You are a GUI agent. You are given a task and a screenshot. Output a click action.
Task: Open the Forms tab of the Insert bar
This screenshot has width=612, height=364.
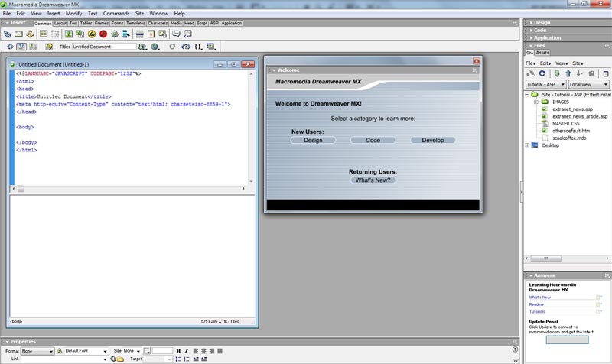[x=117, y=24]
